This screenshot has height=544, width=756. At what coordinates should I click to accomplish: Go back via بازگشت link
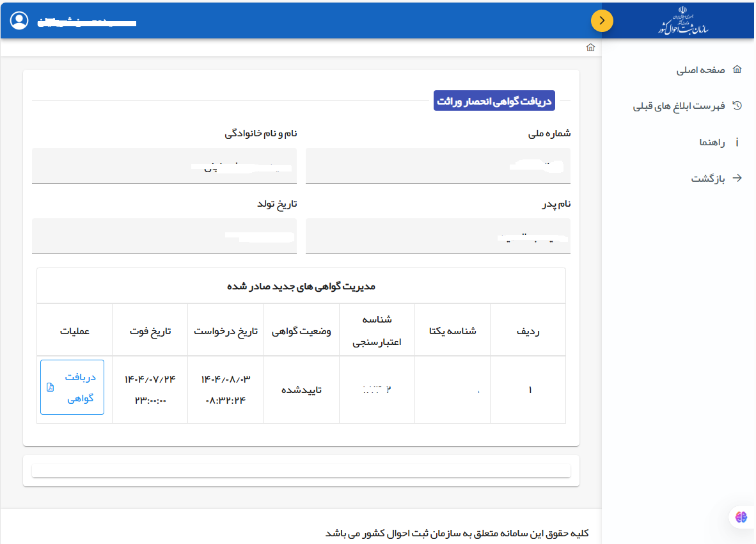[707, 179]
